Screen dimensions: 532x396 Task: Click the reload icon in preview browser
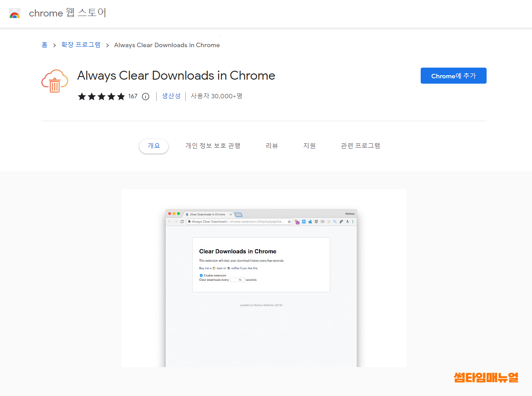coord(182,222)
